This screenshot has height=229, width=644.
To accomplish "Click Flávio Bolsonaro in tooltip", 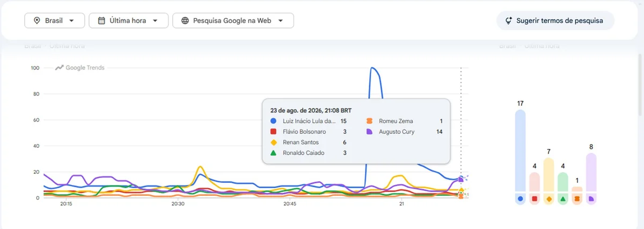I will (304, 132).
